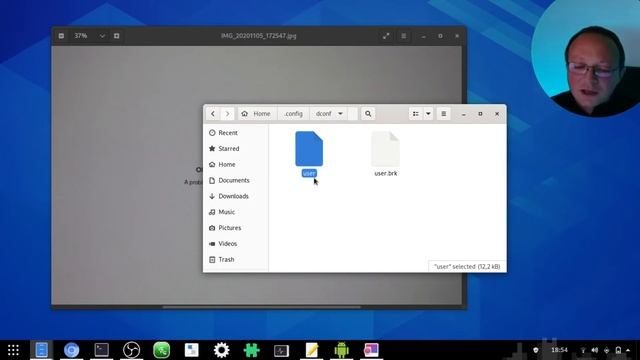Navigate to Home in the path bar
The image size is (640, 360).
(256, 114)
